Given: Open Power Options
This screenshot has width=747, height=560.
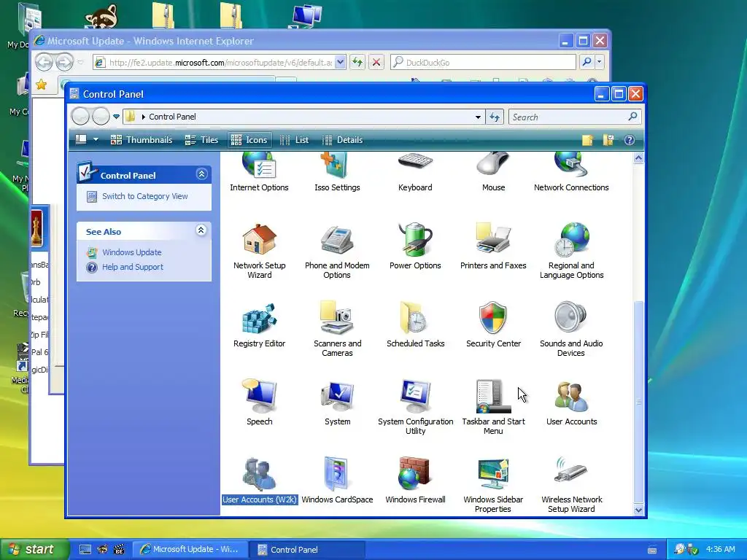Looking at the screenshot, I should [x=415, y=246].
